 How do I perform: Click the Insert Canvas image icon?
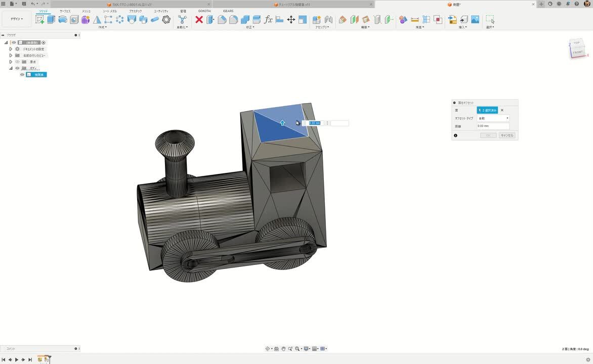[476, 20]
